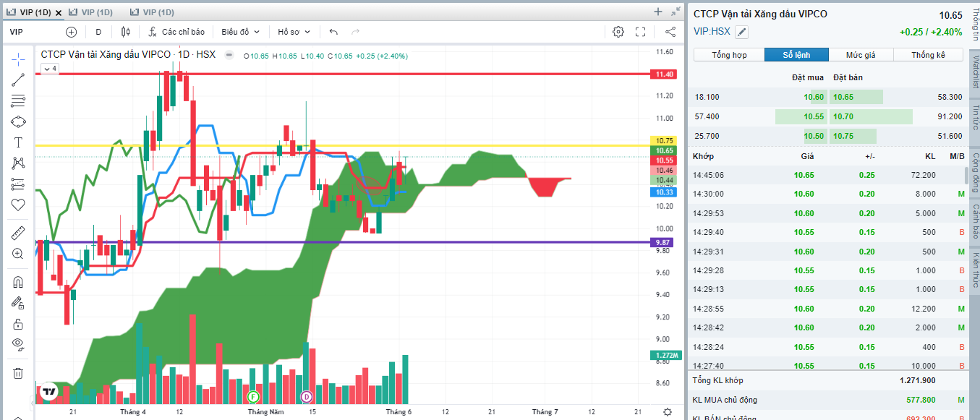Select the trend line drawing tool
980x420 pixels.
pyautogui.click(x=18, y=80)
